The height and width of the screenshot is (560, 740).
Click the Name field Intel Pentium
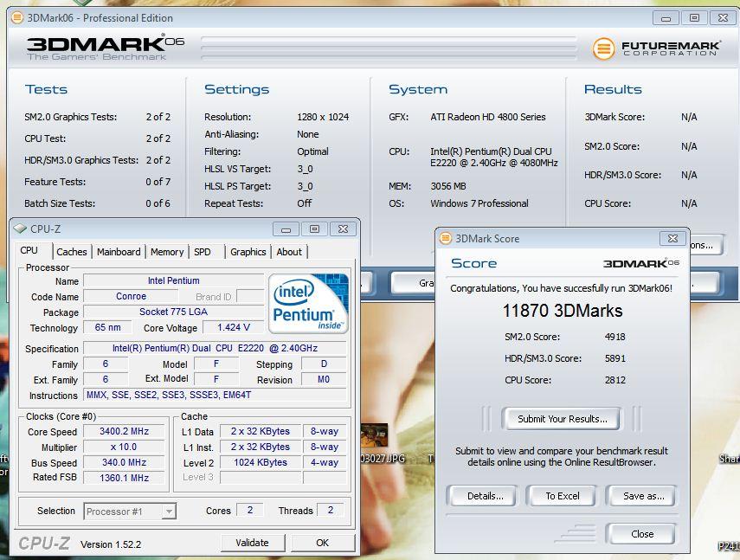coord(173,280)
